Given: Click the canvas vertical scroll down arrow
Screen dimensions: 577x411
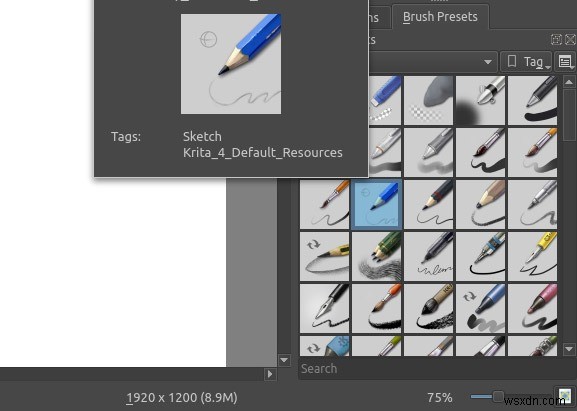Looking at the screenshot, I should pos(284,360).
